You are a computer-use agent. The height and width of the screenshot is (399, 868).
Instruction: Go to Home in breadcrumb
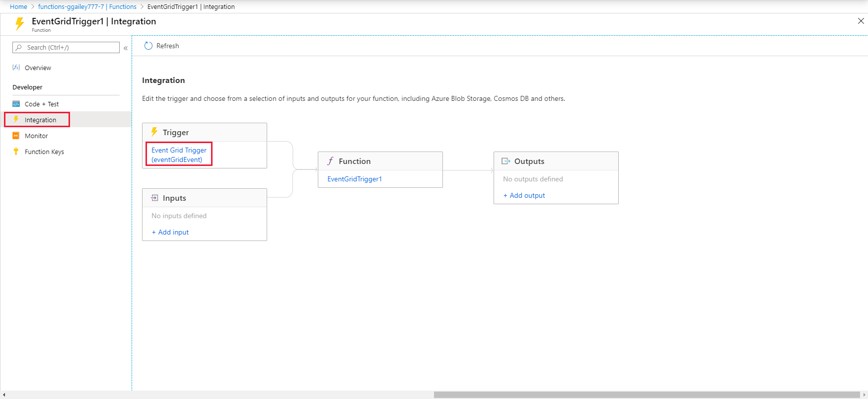tap(18, 6)
